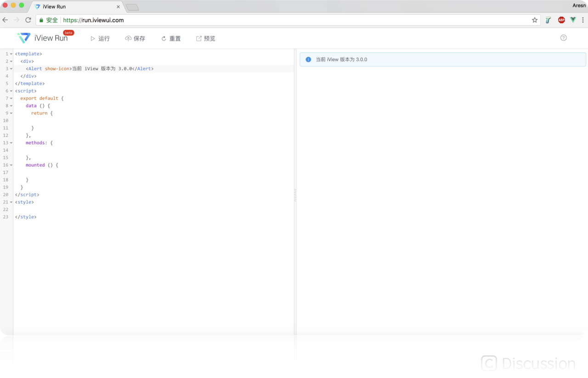This screenshot has height=378, width=588.
Task: Open the AdBlock Plus extension icon
Action: point(561,20)
